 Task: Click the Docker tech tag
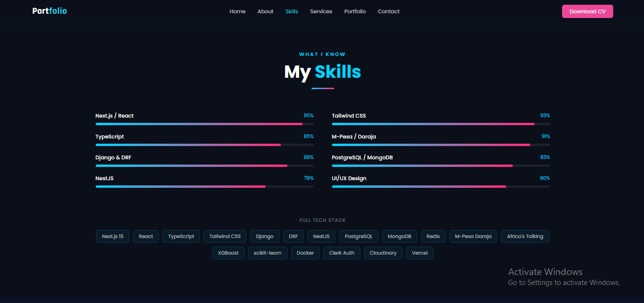[305, 253]
